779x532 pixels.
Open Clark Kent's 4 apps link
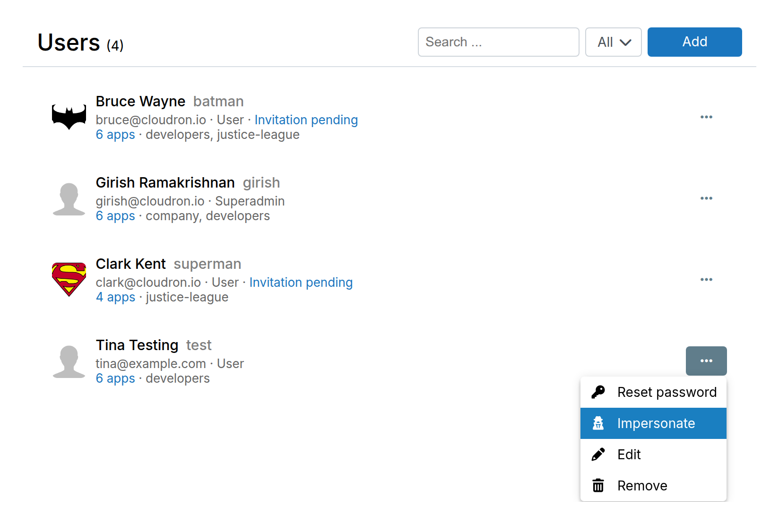pyautogui.click(x=116, y=297)
